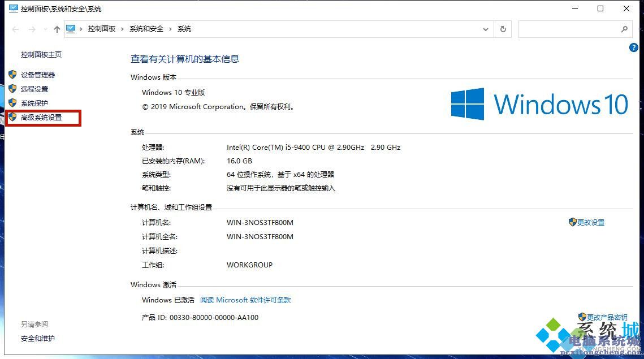Open 阅读 Microsoft 软件许可条款 link
The height and width of the screenshot is (359, 644).
point(245,300)
